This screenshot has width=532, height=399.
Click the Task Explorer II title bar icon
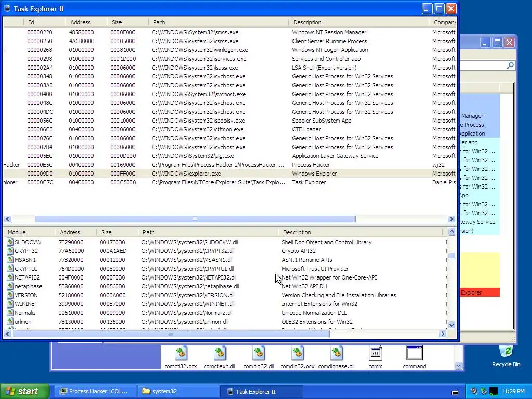pos(7,8)
